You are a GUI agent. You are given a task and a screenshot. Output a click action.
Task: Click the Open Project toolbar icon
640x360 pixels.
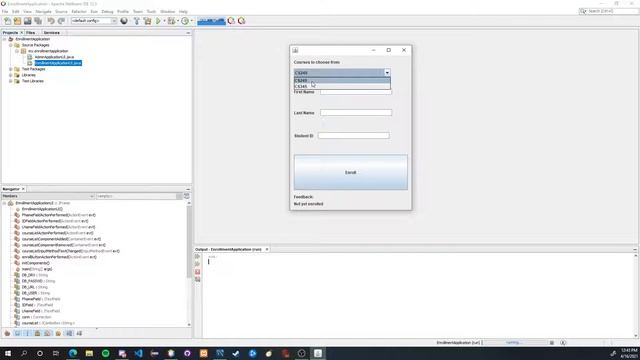click(28, 21)
